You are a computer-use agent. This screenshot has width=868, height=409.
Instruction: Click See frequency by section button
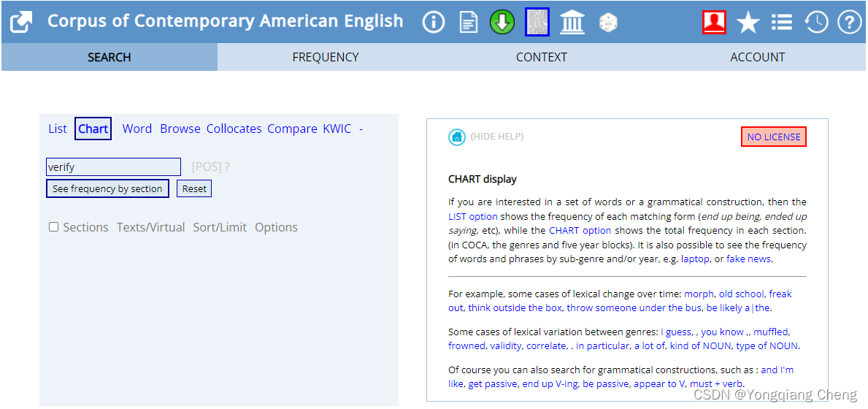107,188
